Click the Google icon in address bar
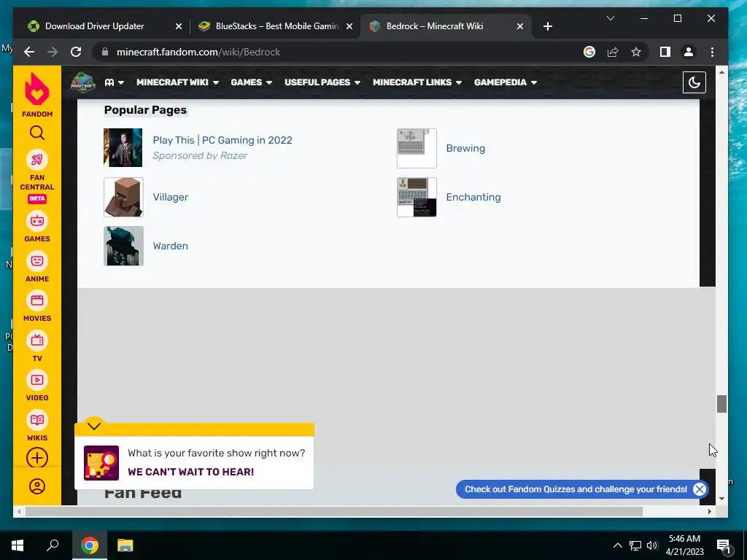Screen dimensions: 747x560 pyautogui.click(x=589, y=52)
